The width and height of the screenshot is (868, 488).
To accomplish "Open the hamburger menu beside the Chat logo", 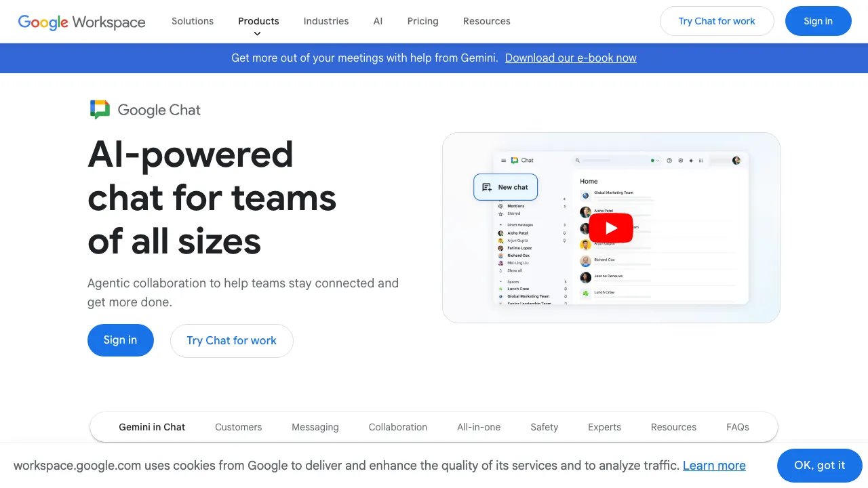I will [x=503, y=161].
